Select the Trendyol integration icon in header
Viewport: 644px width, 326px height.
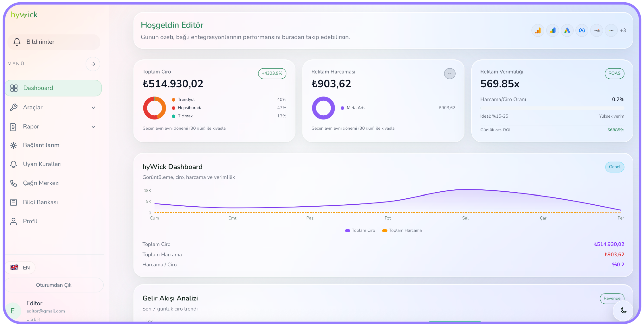597,30
